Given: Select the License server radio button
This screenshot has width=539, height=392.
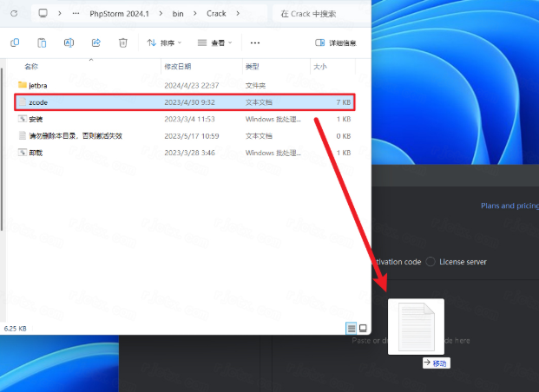Looking at the screenshot, I should pos(430,262).
